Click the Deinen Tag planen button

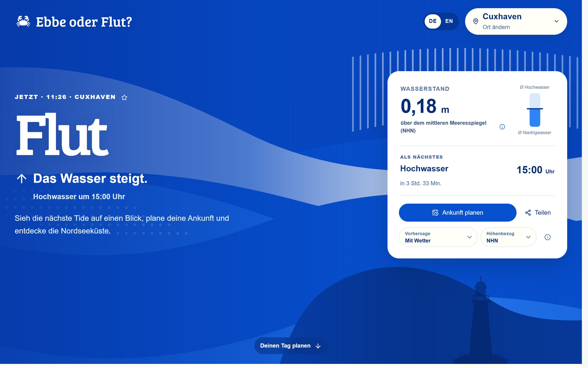[x=291, y=346]
